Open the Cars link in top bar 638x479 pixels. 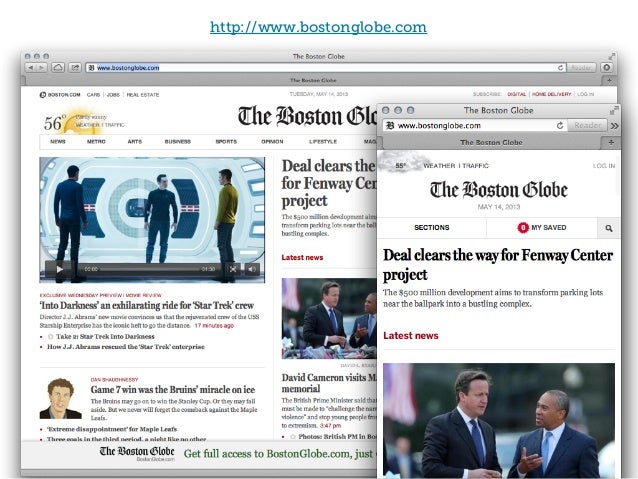[x=93, y=95]
